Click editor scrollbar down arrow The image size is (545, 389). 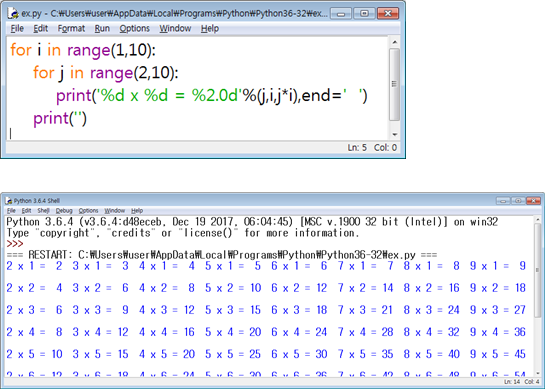[394, 135]
